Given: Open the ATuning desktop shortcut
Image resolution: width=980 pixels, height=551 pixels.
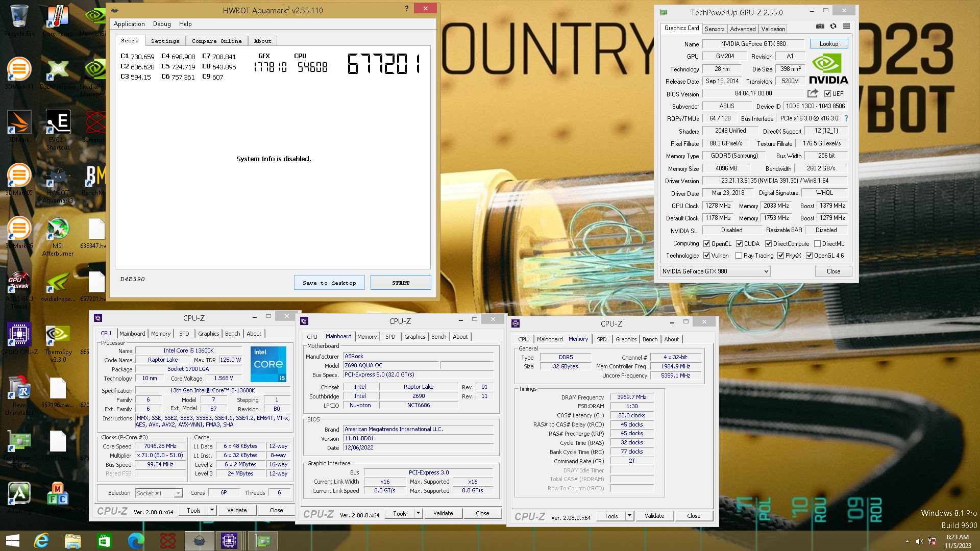Looking at the screenshot, I should coord(19,498).
